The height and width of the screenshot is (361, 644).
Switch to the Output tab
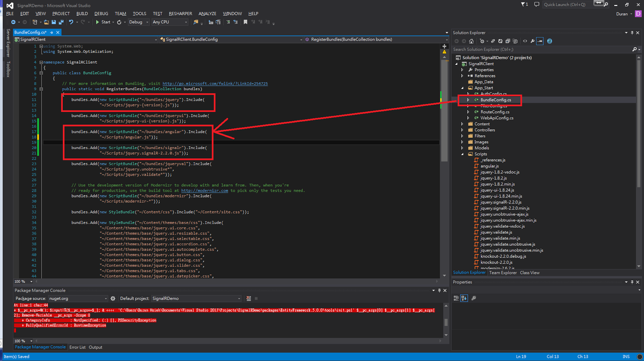(x=95, y=347)
